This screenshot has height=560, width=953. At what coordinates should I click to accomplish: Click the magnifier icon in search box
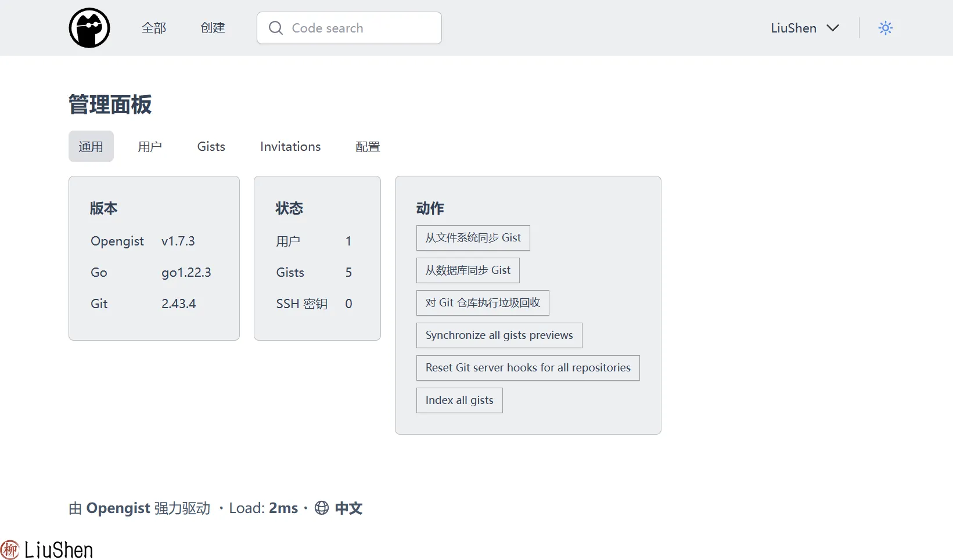pyautogui.click(x=276, y=28)
